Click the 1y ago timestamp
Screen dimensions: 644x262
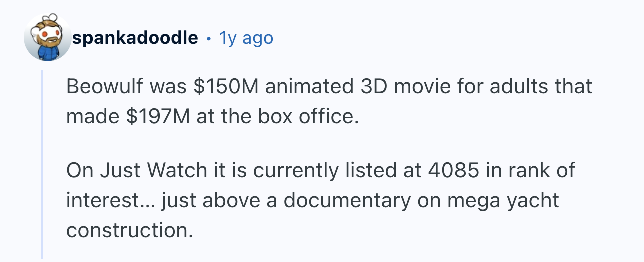pos(247,38)
